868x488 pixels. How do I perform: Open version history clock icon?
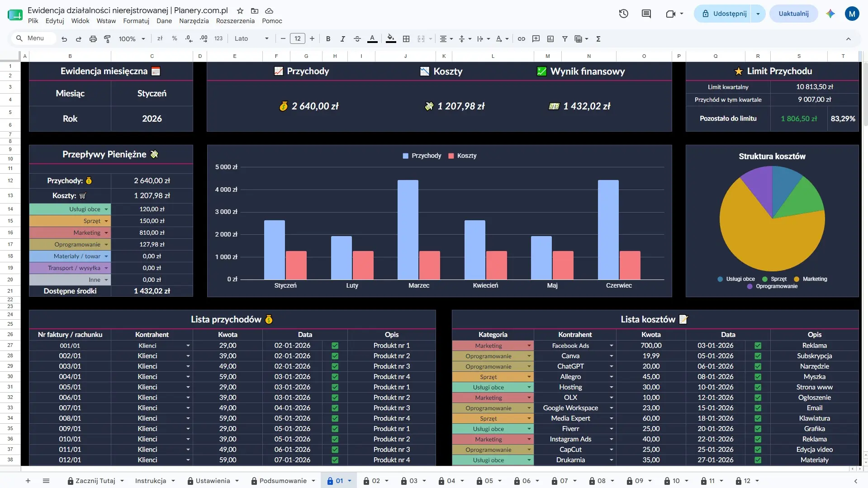click(624, 14)
